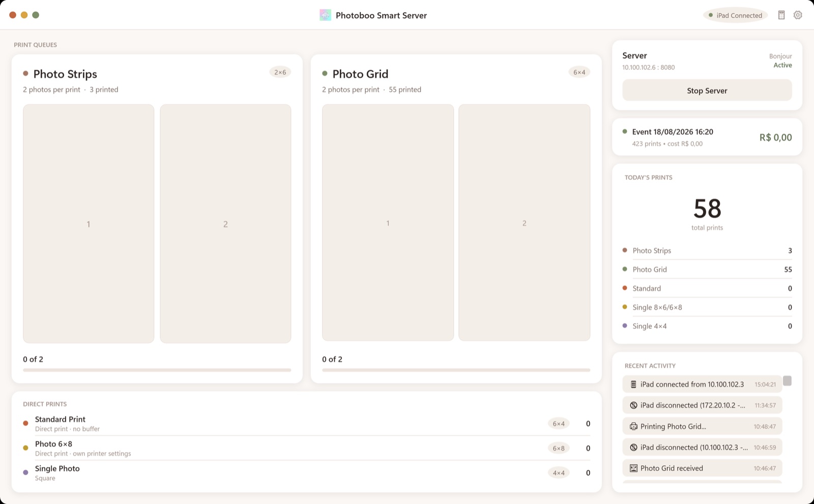
Task: Select Photo Grid slot 1 placeholder
Action: [388, 223]
